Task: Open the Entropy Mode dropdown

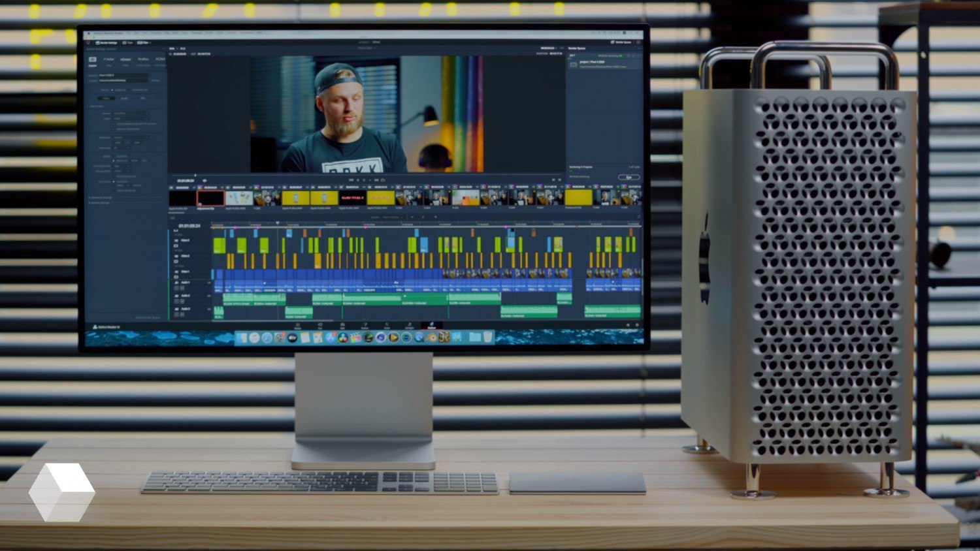Action: pos(122,171)
